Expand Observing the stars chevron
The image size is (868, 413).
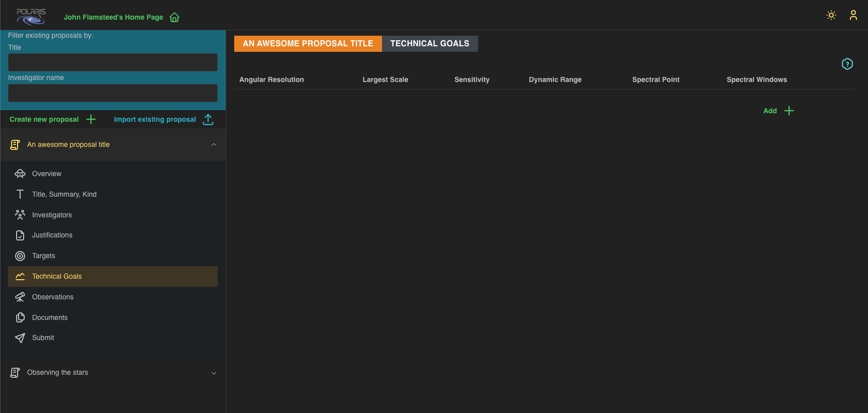(214, 373)
